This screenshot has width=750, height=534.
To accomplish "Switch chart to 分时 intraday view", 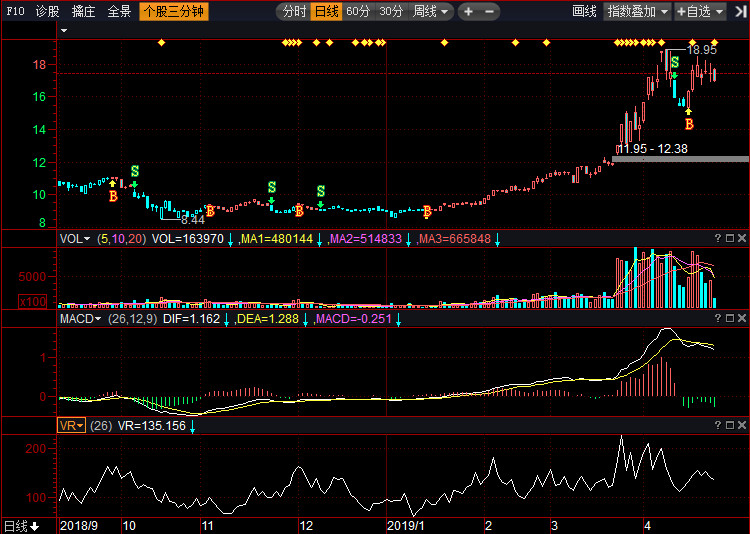I will [294, 12].
